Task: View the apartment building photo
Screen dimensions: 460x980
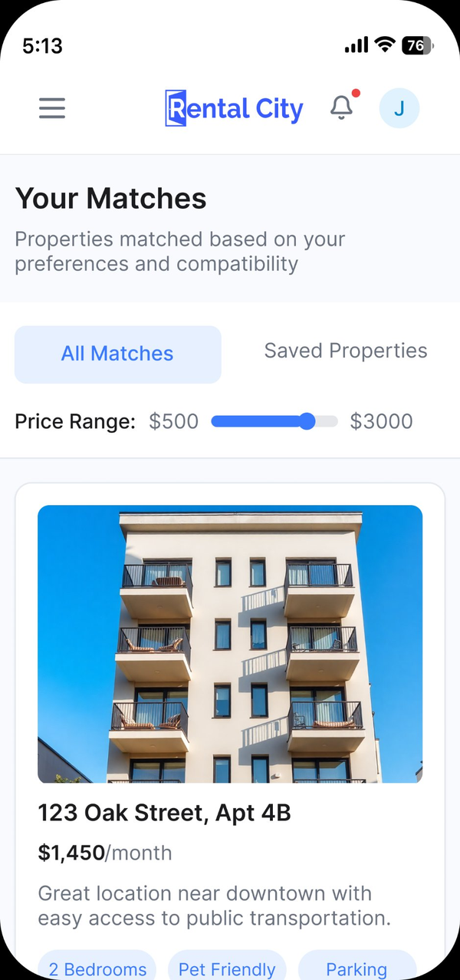Action: click(x=230, y=643)
